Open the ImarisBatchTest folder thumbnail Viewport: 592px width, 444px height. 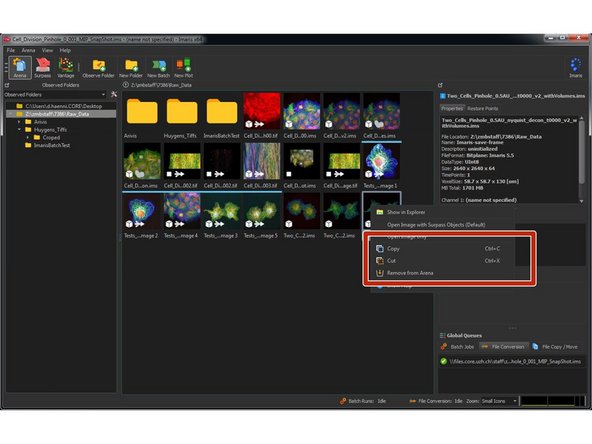[222, 112]
